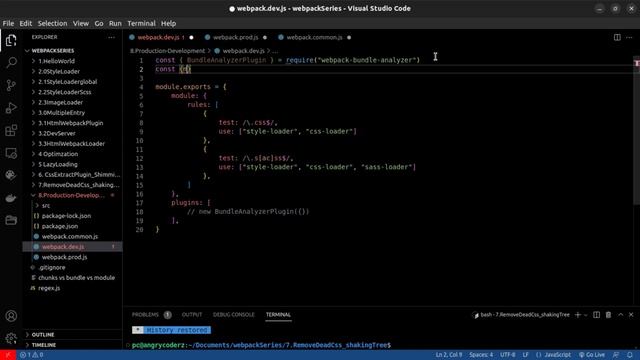Open the Terminal menu
This screenshot has width=640, height=360.
click(141, 23)
